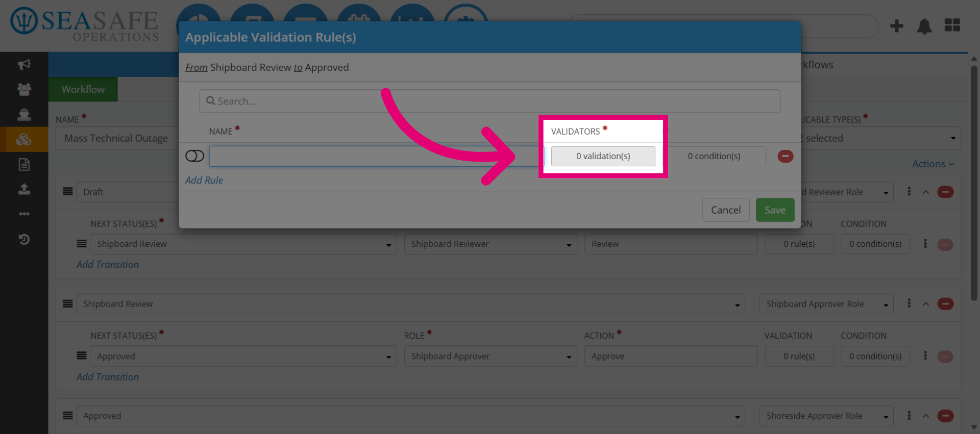Image resolution: width=980 pixels, height=434 pixels.
Task: Click 0 validation(s) button in dialog
Action: [x=603, y=156]
